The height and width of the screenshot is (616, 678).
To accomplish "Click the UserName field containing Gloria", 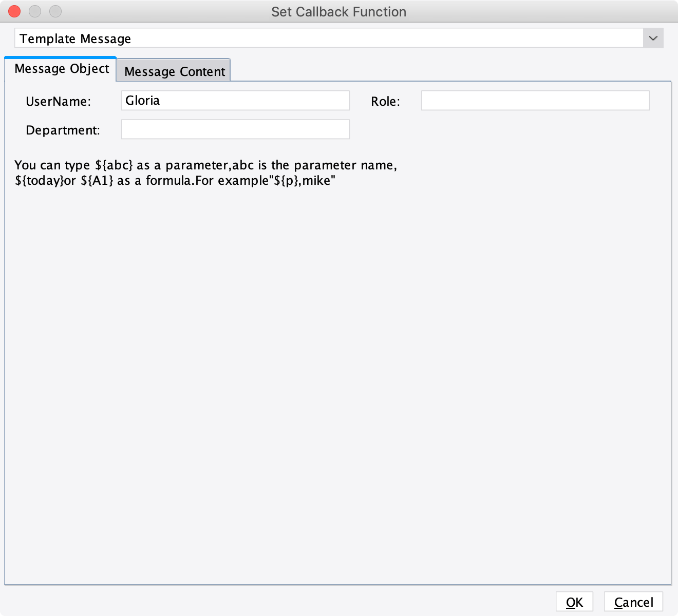I will [x=235, y=101].
